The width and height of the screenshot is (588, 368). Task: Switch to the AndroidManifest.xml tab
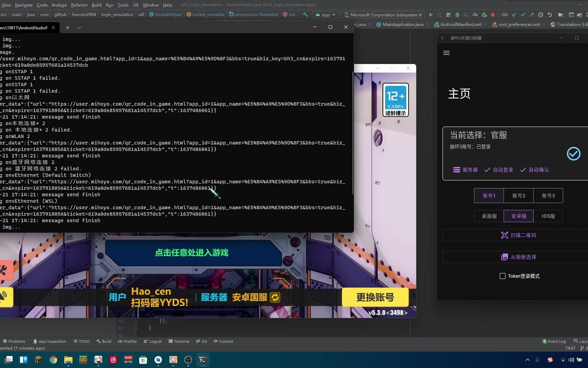coord(458,24)
